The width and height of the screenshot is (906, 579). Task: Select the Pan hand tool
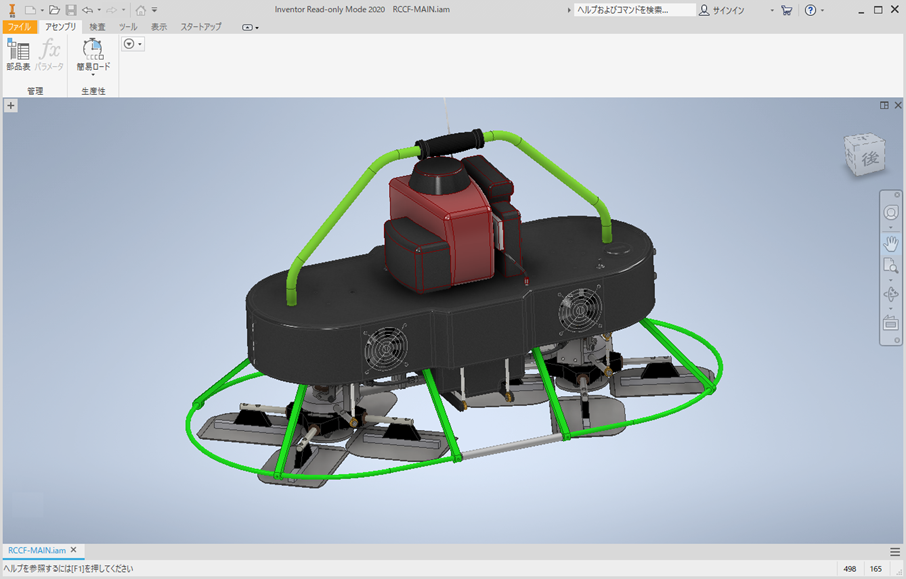tap(890, 243)
